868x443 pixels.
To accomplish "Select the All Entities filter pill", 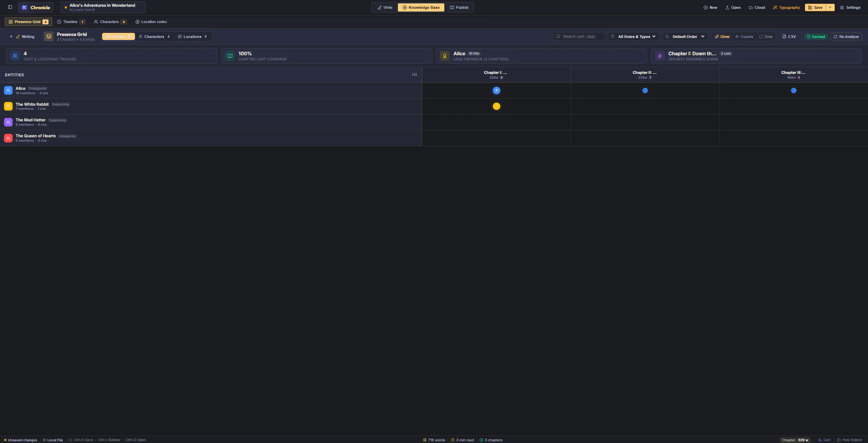I will (x=118, y=37).
